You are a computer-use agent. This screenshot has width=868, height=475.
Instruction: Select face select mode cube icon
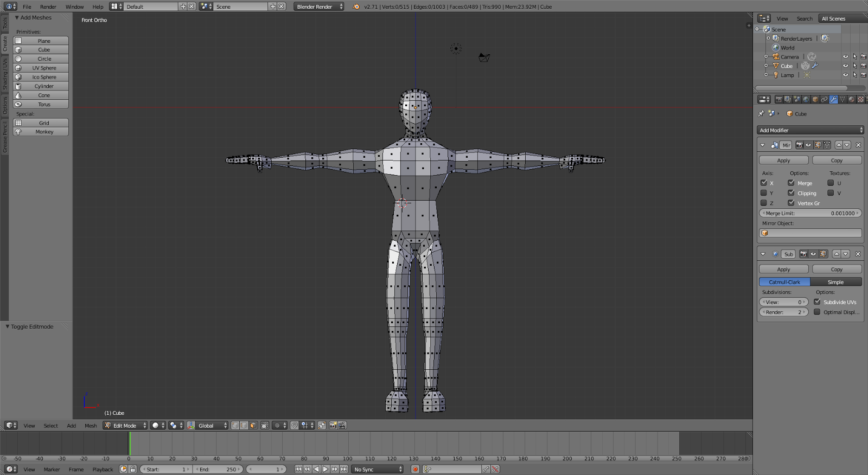coord(253,426)
